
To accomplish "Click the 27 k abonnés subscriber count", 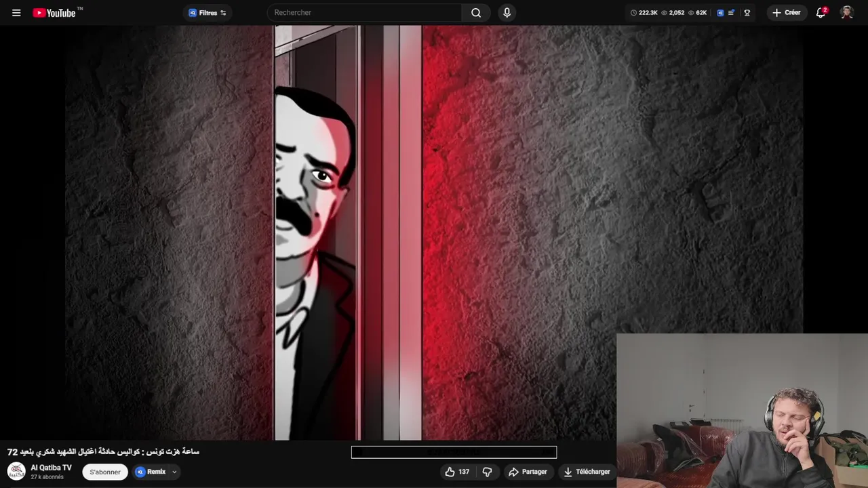I will [47, 477].
